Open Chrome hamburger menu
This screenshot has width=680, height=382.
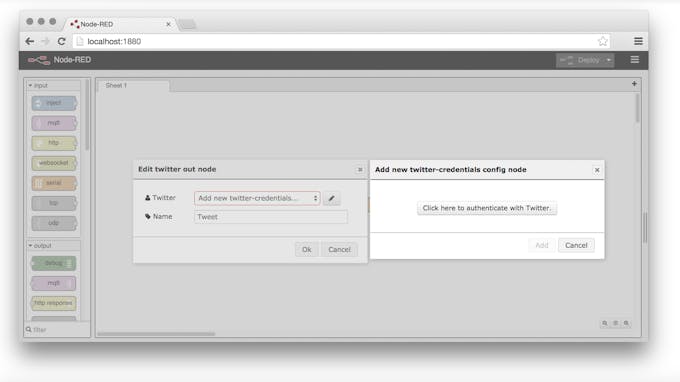(x=638, y=41)
